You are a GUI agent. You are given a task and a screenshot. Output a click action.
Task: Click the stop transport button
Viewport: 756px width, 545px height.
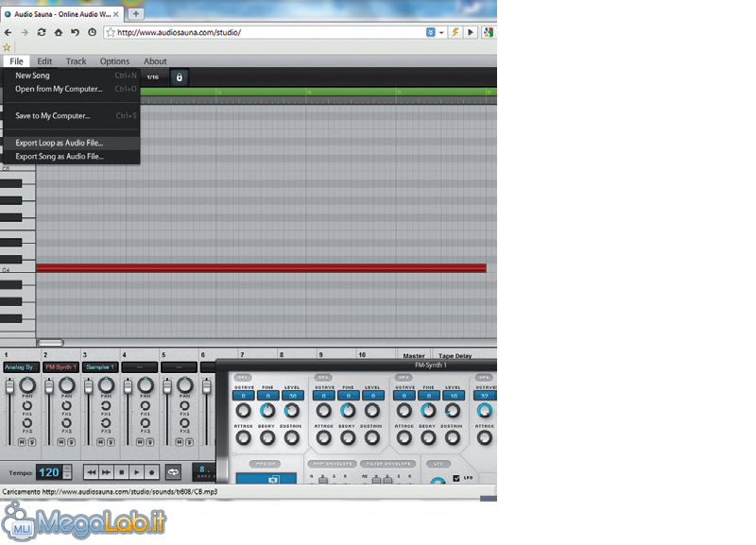pyautogui.click(x=122, y=472)
